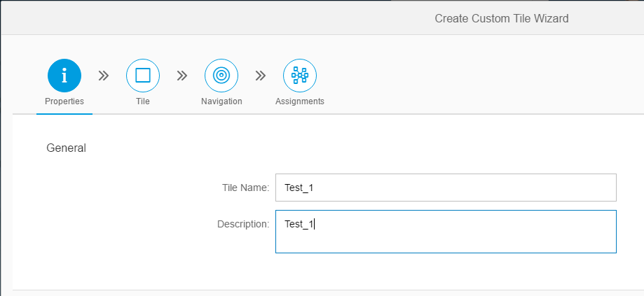
Task: Click the Description field label
Action: [243, 224]
